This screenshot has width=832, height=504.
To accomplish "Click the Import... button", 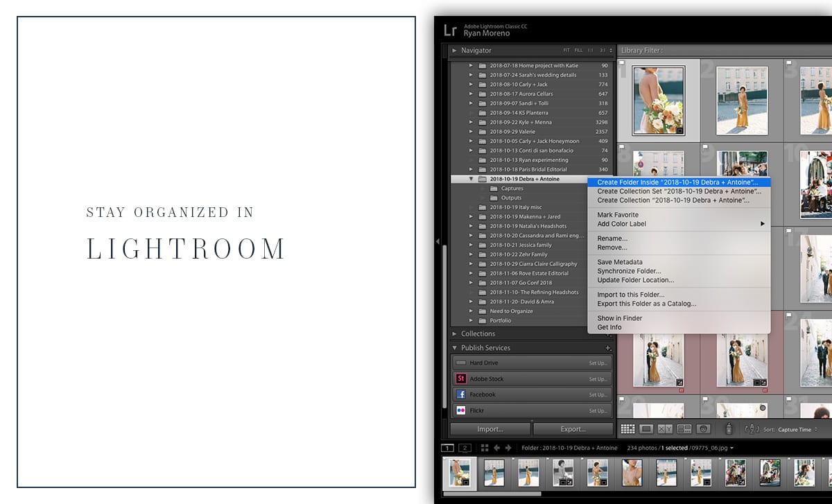I will point(490,429).
